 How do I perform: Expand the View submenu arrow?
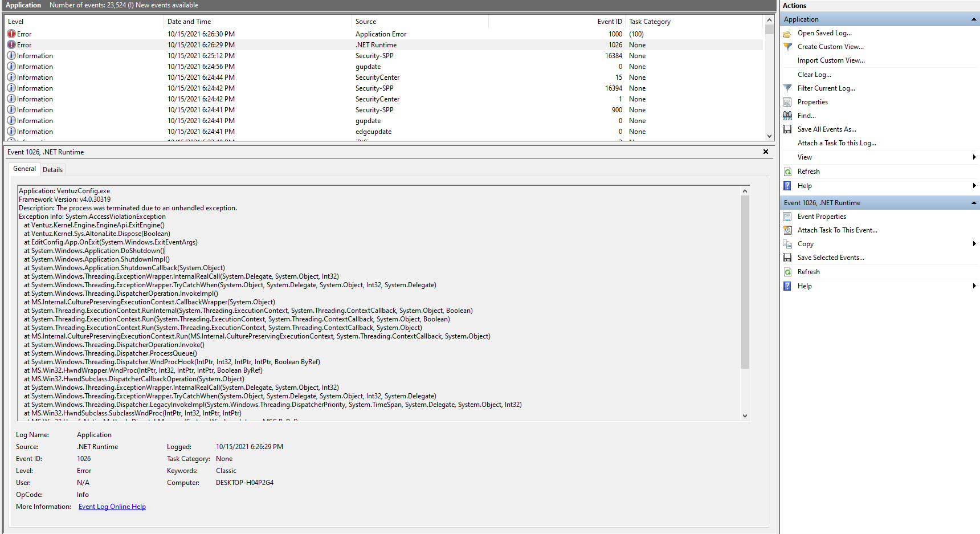point(974,157)
